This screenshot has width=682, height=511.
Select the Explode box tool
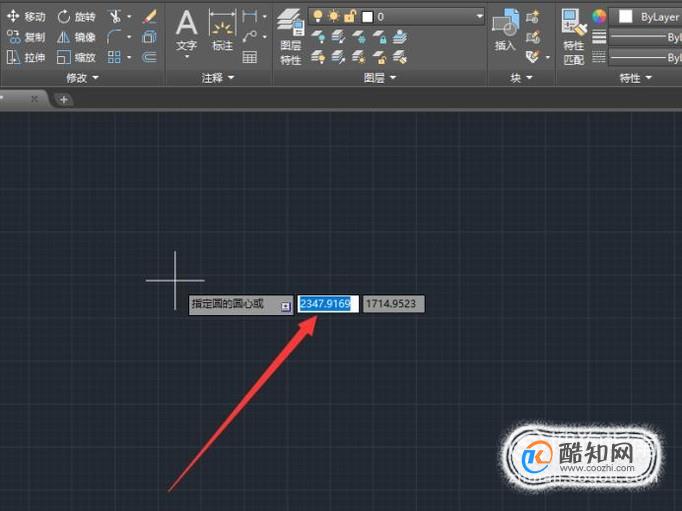[x=150, y=37]
